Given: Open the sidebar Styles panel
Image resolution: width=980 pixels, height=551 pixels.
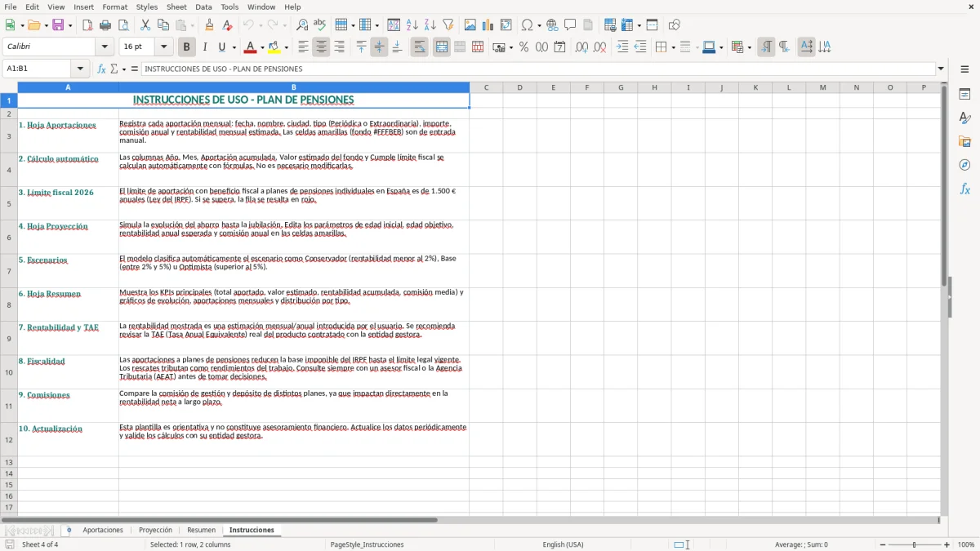Looking at the screenshot, I should (964, 118).
